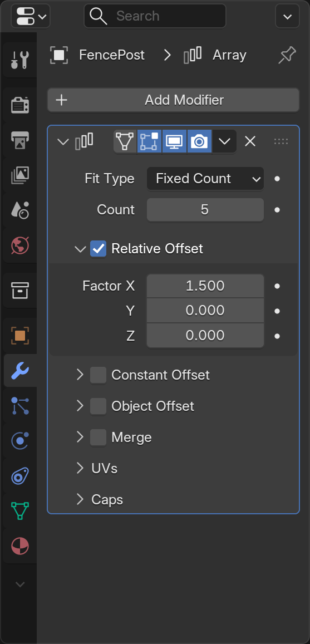The width and height of the screenshot is (310, 644).
Task: Toggle render visibility camera icon
Action: click(200, 141)
